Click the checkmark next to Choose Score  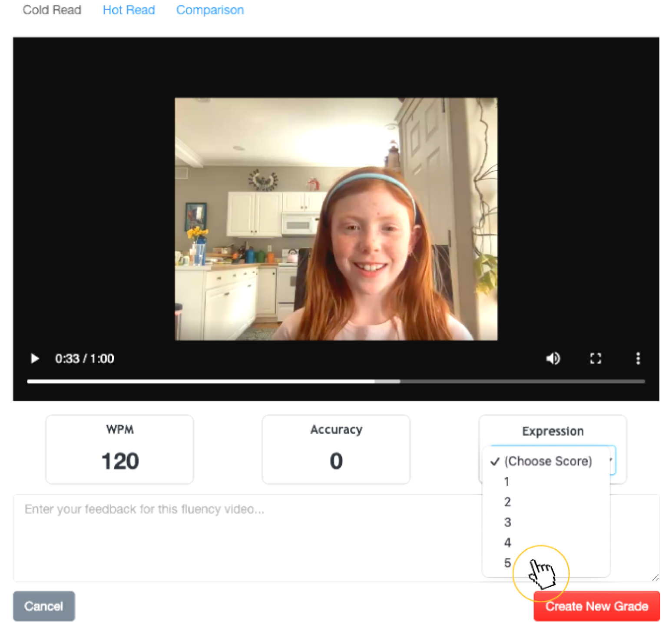pos(494,462)
